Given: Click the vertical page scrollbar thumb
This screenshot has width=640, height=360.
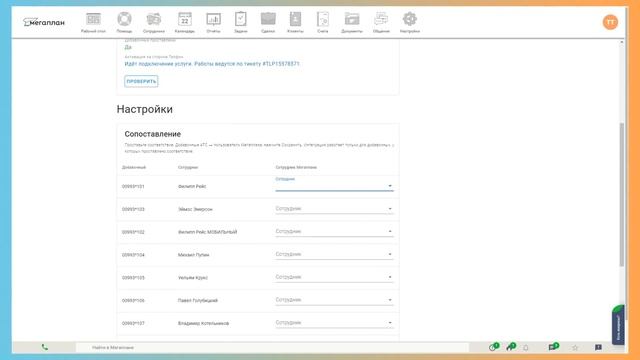Looking at the screenshot, I should pyautogui.click(x=622, y=195).
